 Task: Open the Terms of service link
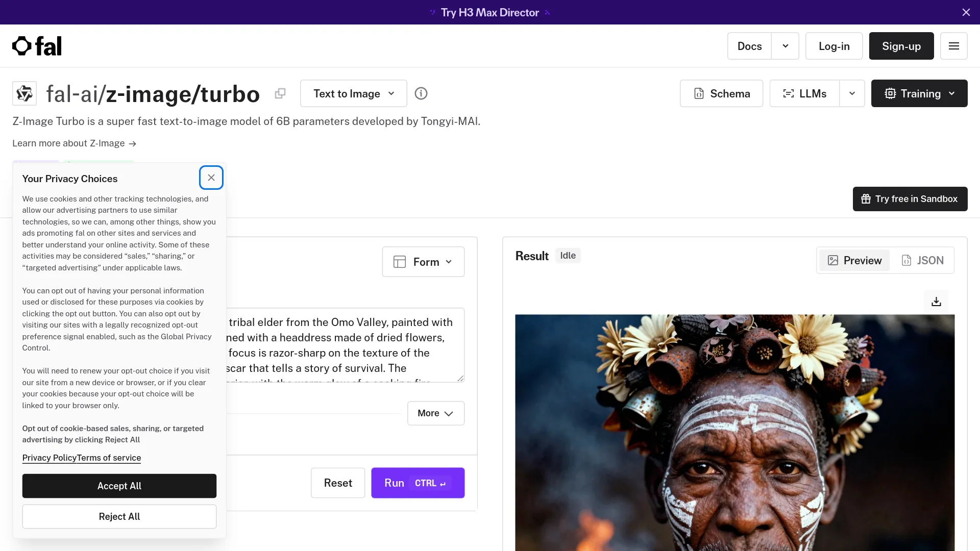click(x=109, y=458)
